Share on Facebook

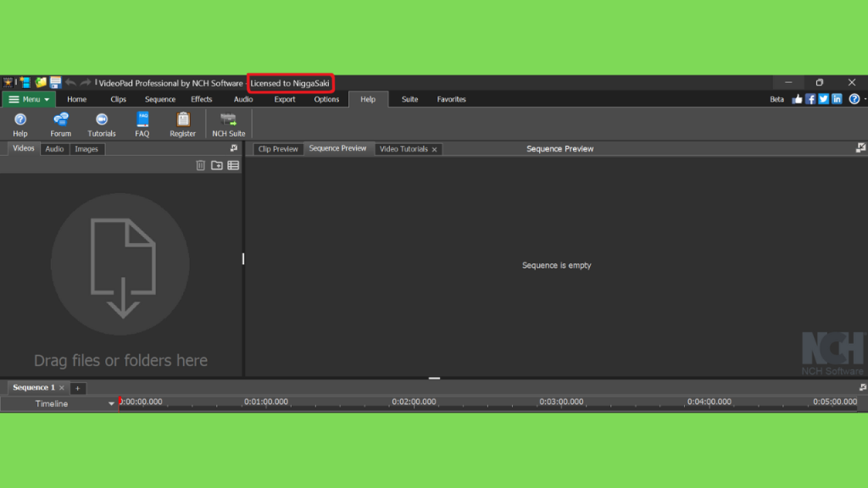pos(810,99)
